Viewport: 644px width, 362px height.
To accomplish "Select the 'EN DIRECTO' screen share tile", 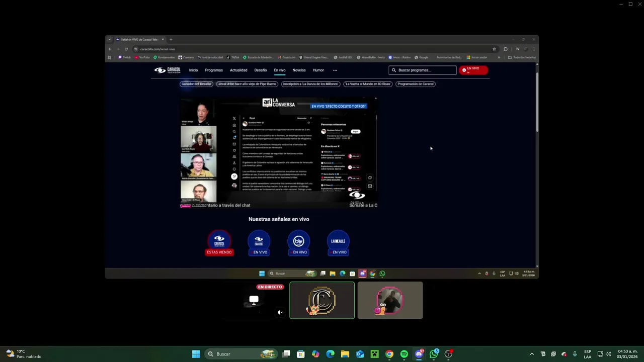I will (x=254, y=301).
